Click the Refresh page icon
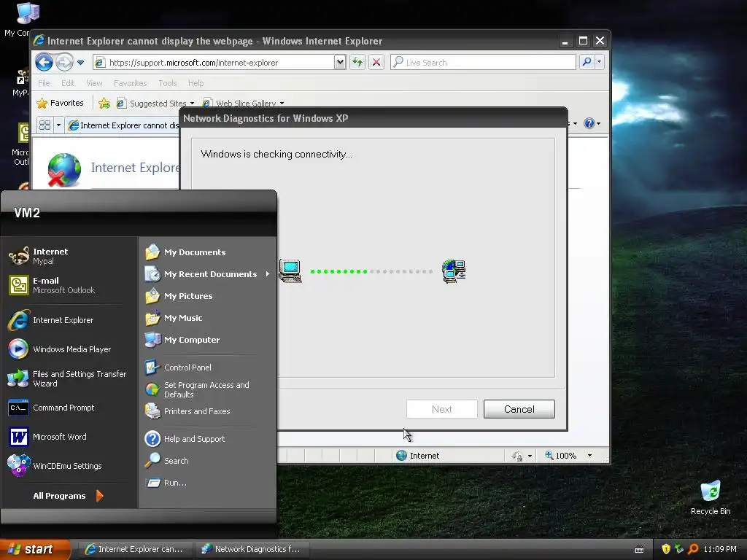The width and height of the screenshot is (747, 560). point(357,63)
